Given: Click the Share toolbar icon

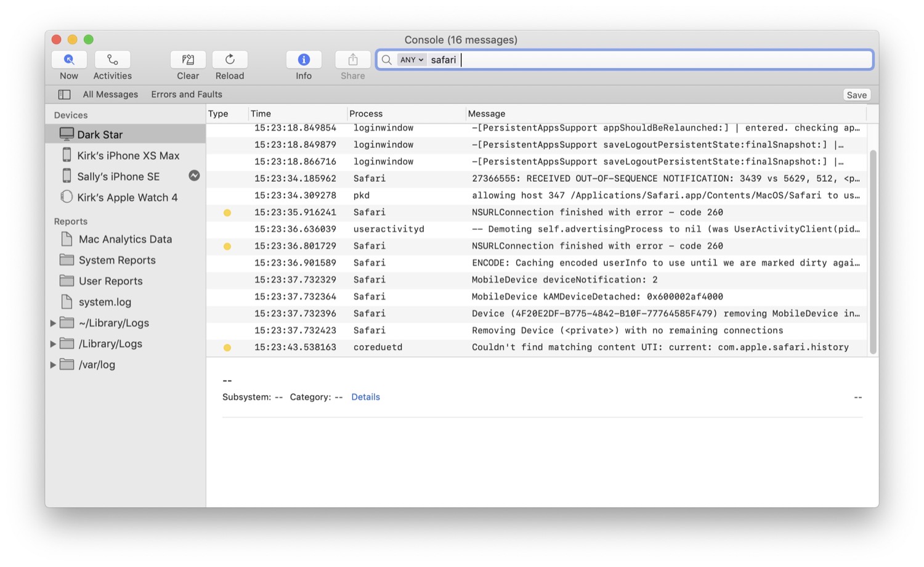Looking at the screenshot, I should (353, 60).
